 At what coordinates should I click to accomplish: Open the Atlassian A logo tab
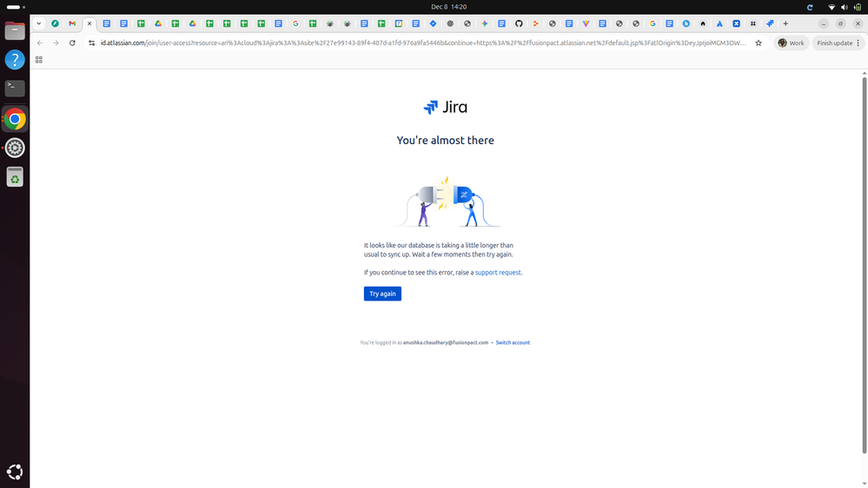click(719, 23)
